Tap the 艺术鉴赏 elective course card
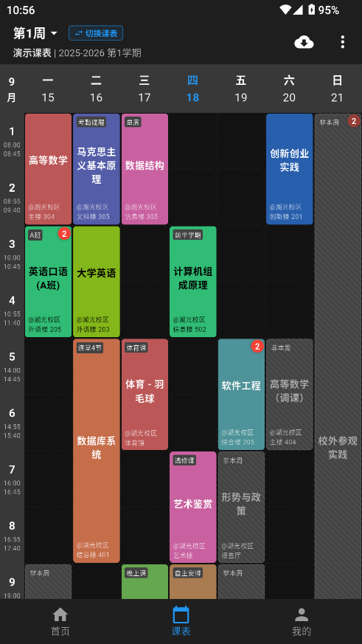The height and width of the screenshot is (644, 362). (x=193, y=507)
